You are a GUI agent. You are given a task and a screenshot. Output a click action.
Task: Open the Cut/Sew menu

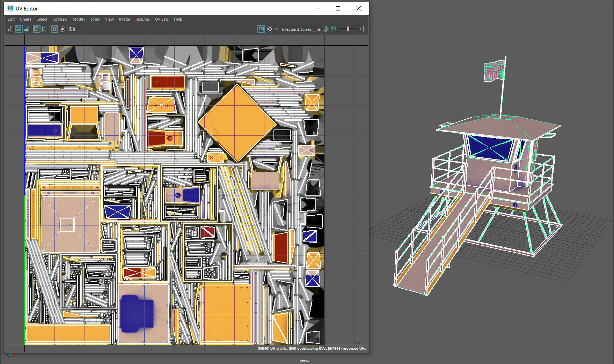point(60,19)
